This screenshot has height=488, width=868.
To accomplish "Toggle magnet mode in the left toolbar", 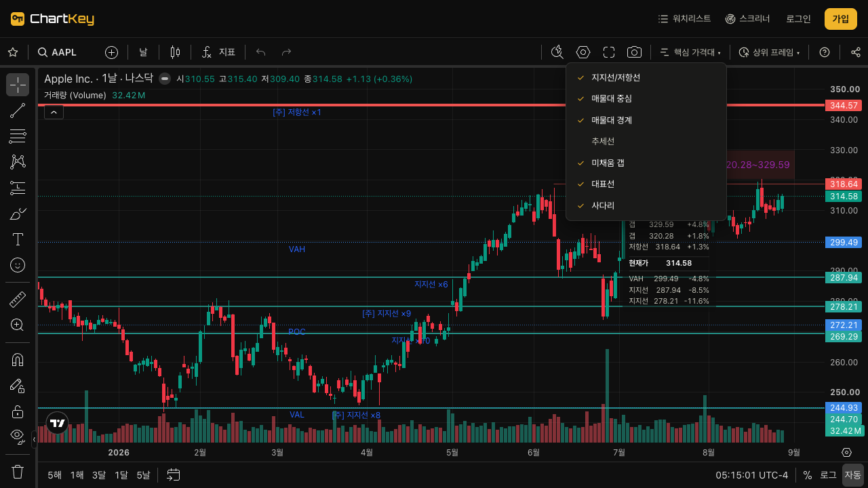I will pyautogui.click(x=18, y=360).
